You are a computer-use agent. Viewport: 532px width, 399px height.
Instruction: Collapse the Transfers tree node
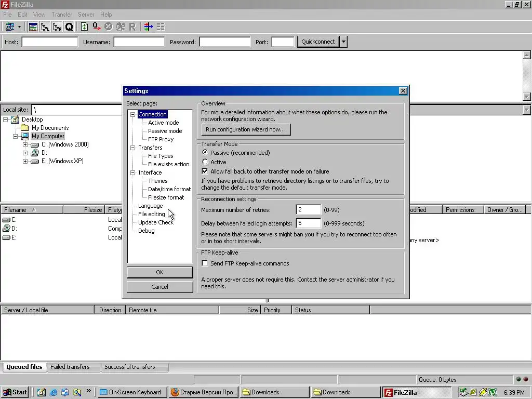tap(133, 148)
